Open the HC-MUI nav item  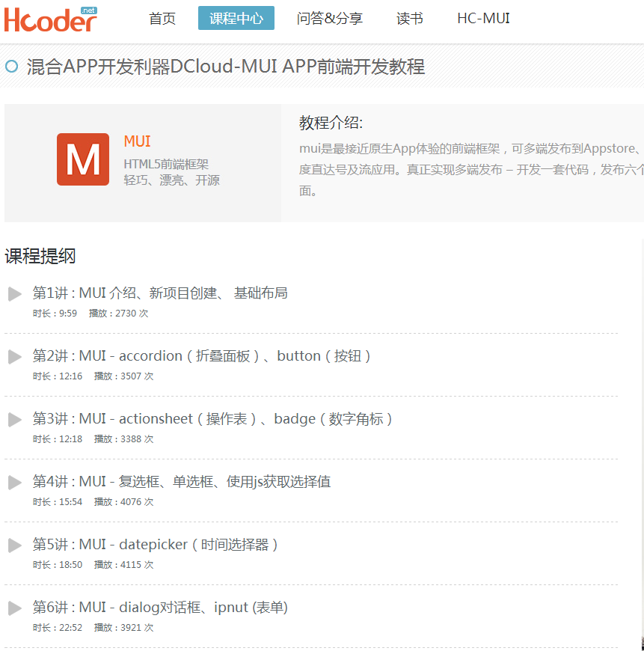pyautogui.click(x=483, y=18)
